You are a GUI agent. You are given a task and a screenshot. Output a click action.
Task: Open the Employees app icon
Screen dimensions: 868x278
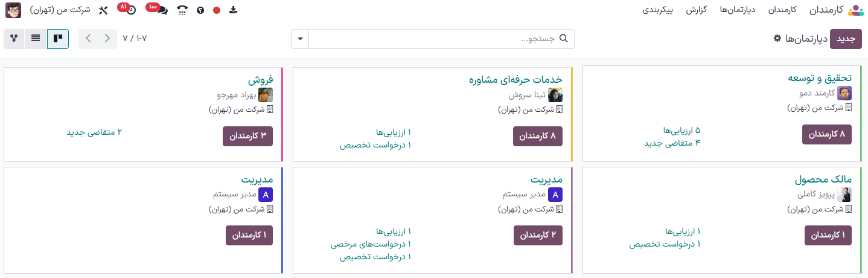(x=856, y=10)
